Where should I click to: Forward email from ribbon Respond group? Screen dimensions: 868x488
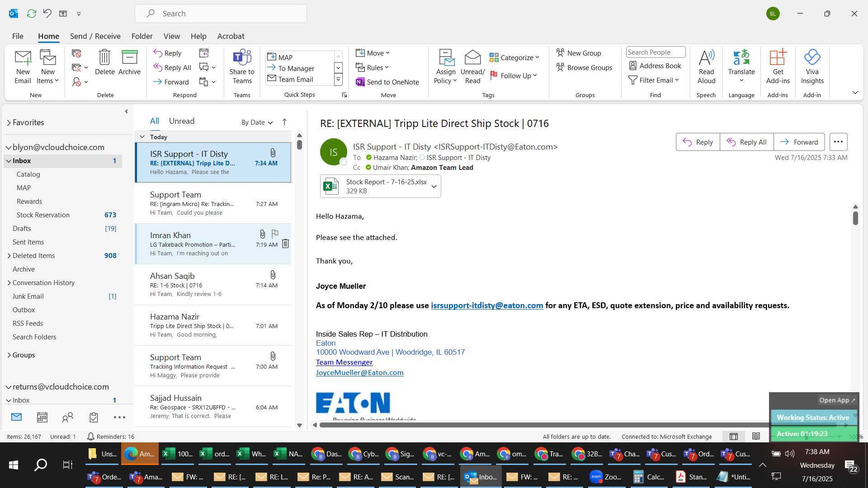pos(171,82)
